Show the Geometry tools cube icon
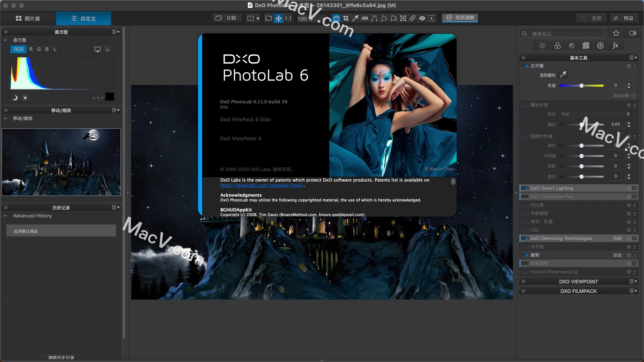 (586, 46)
